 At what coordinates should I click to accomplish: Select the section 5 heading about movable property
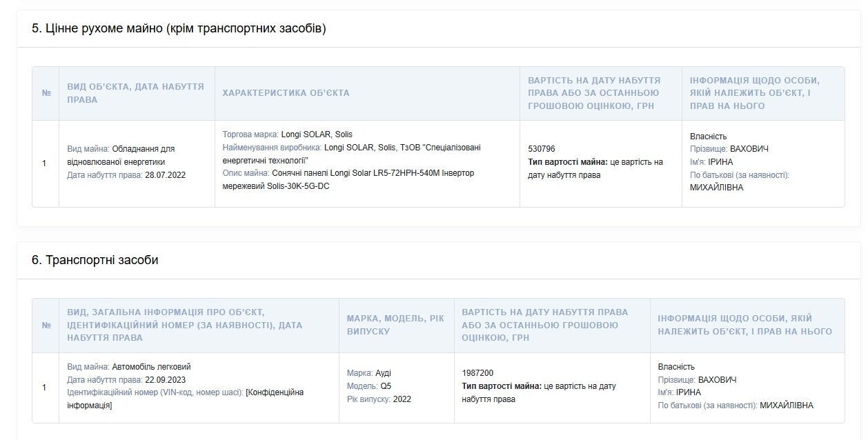coord(179,28)
